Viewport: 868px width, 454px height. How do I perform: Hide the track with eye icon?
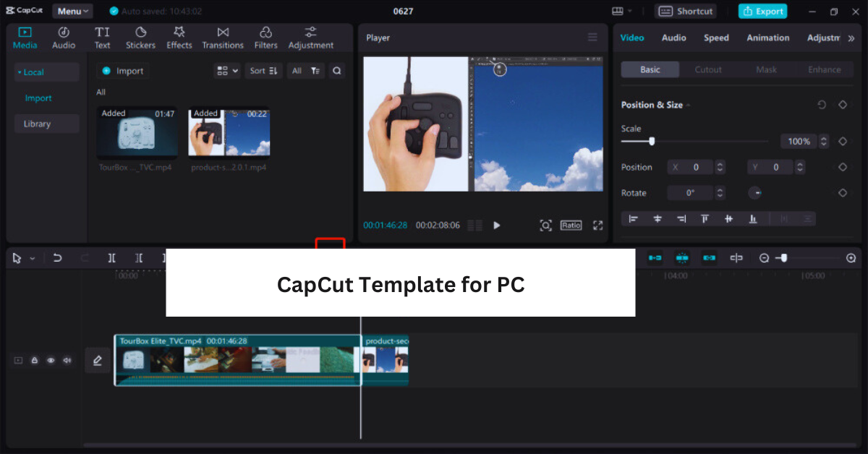coord(51,360)
